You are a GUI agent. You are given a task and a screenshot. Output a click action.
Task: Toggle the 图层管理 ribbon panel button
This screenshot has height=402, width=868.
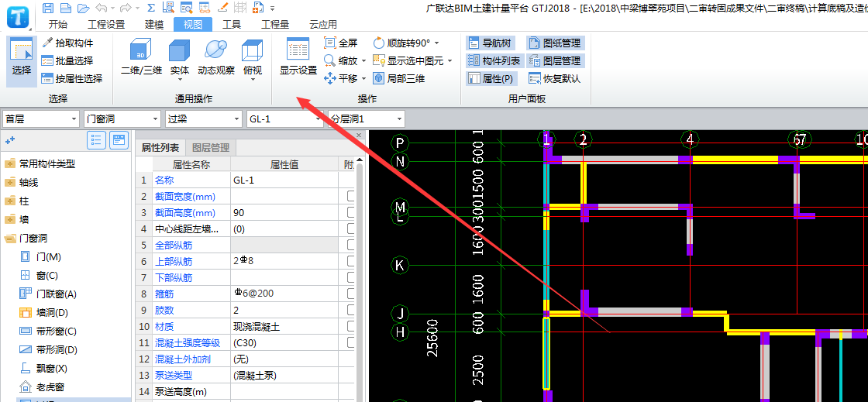[x=555, y=61]
